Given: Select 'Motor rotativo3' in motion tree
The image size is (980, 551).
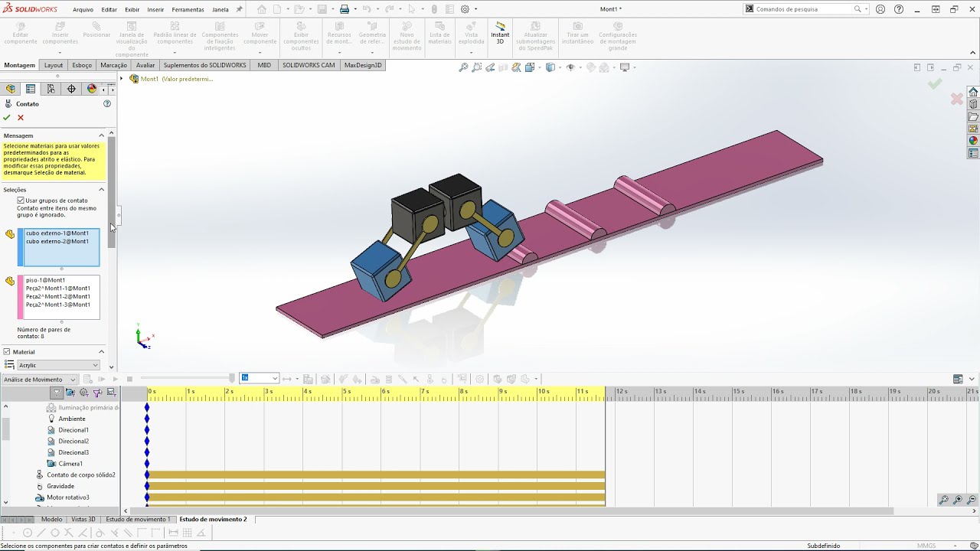Looking at the screenshot, I should pyautogui.click(x=68, y=497).
